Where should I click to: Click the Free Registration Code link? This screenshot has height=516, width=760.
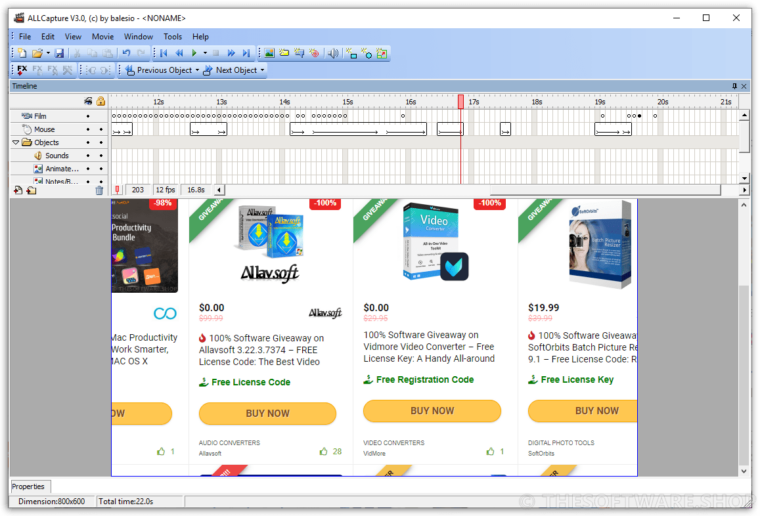tap(419, 379)
